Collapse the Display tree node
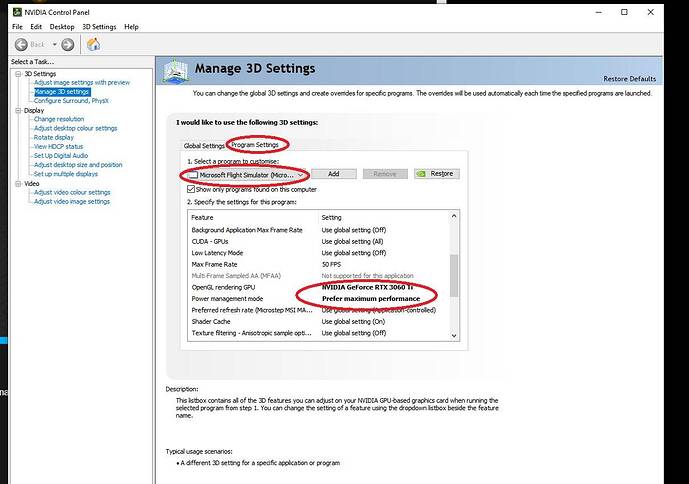 coord(18,110)
